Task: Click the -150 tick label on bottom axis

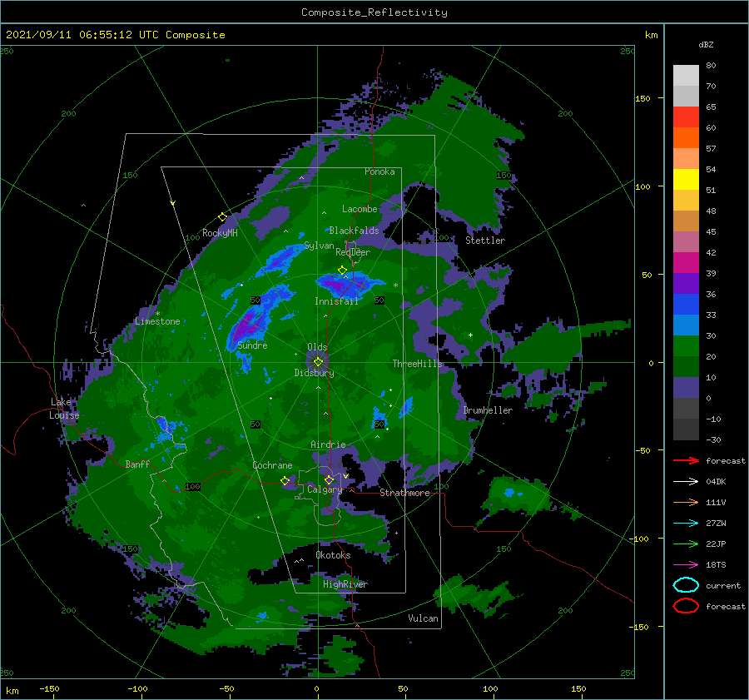Action: pyautogui.click(x=49, y=688)
